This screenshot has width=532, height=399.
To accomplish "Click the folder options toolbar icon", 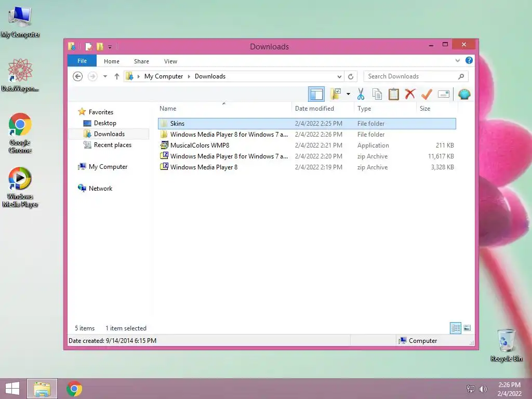I will pyautogui.click(x=336, y=94).
